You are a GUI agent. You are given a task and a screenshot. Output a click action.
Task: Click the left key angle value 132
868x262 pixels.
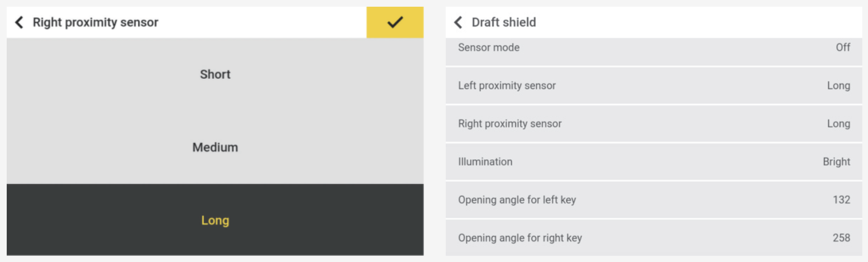(x=841, y=199)
